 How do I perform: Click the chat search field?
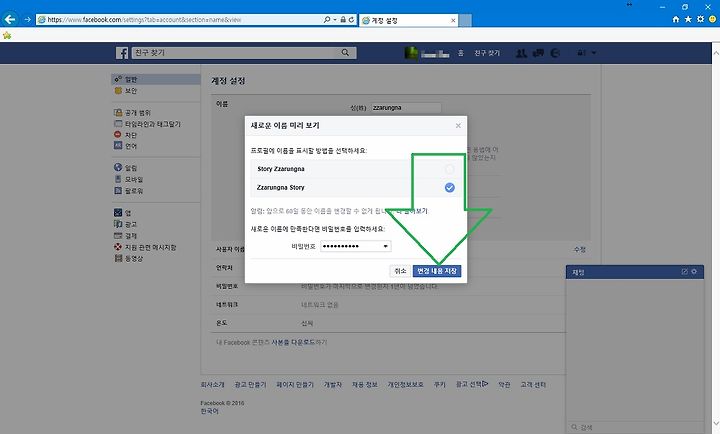tap(635, 427)
